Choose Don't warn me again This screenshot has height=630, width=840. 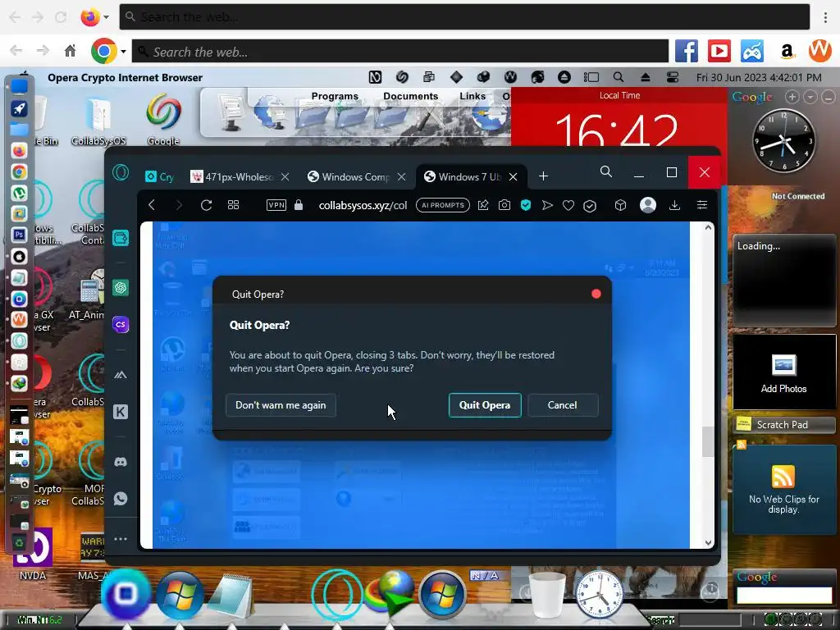tap(281, 405)
